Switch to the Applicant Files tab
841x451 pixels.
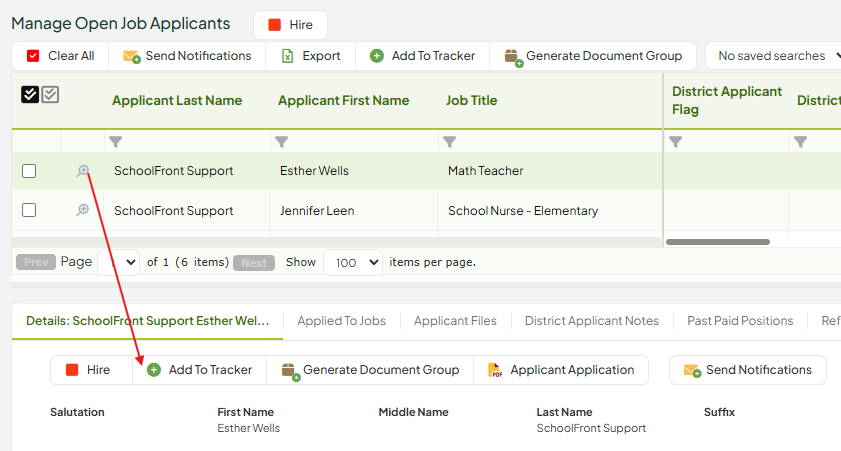pyautogui.click(x=455, y=321)
